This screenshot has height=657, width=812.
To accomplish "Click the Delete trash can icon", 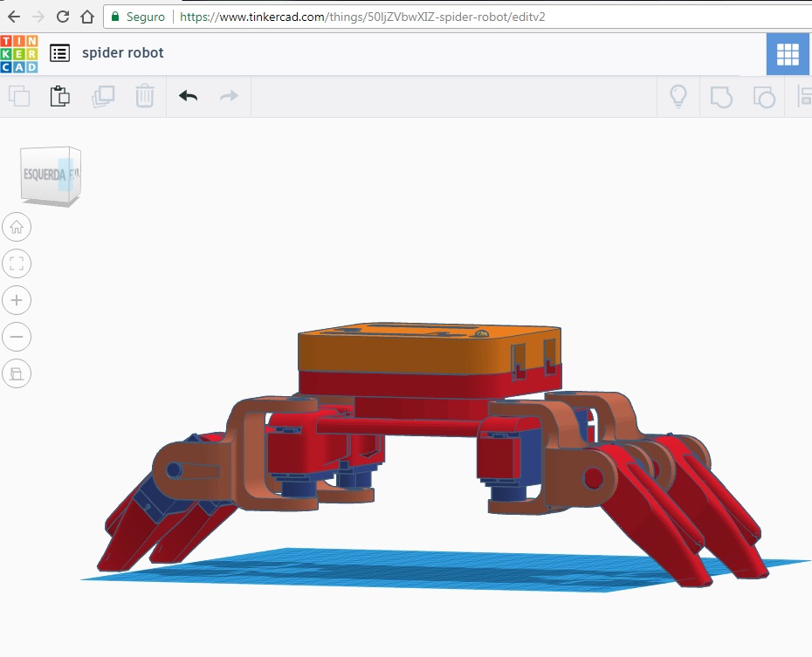I will pos(144,96).
